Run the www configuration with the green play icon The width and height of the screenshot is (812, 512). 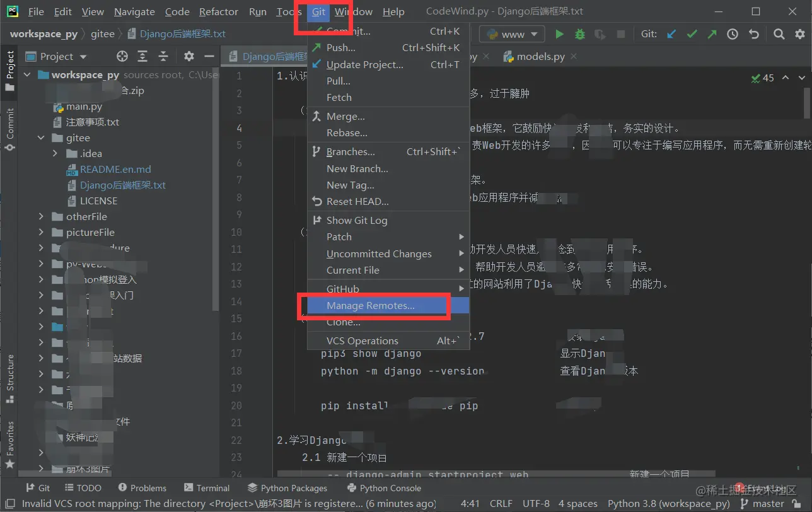(559, 34)
